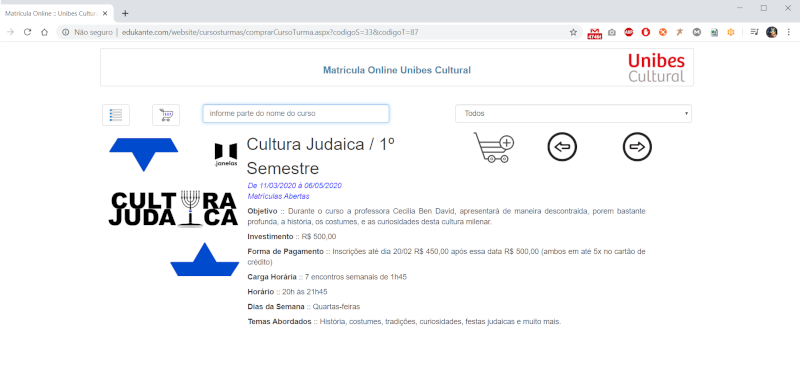Click the Cultura Judaica / 1º Semestre title
Screen dimensions: 800x373
click(x=320, y=156)
